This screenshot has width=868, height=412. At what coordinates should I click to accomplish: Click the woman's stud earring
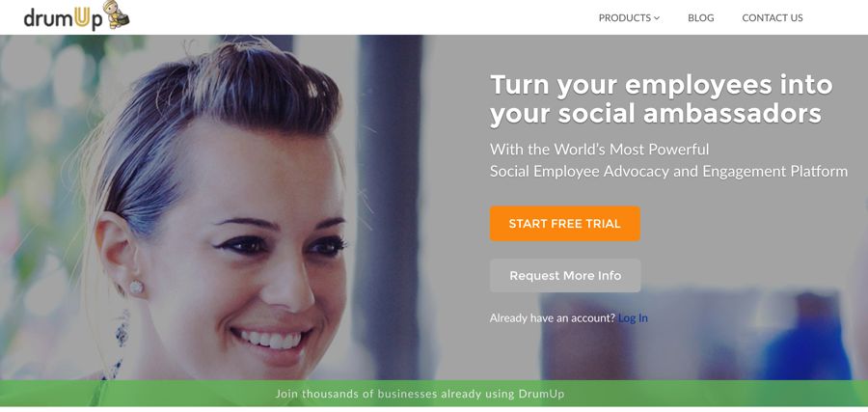click(136, 287)
